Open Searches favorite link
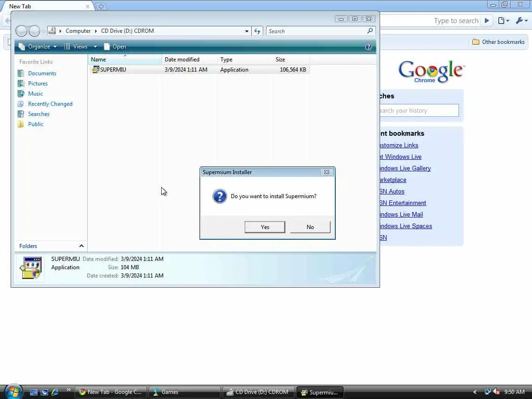This screenshot has height=399, width=532. click(39, 114)
